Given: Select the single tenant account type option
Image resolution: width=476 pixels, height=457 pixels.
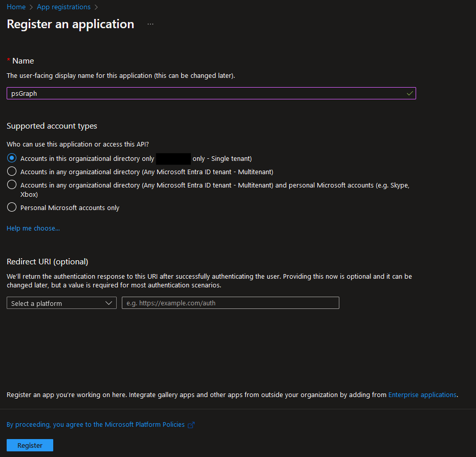Looking at the screenshot, I should pyautogui.click(x=11, y=158).
